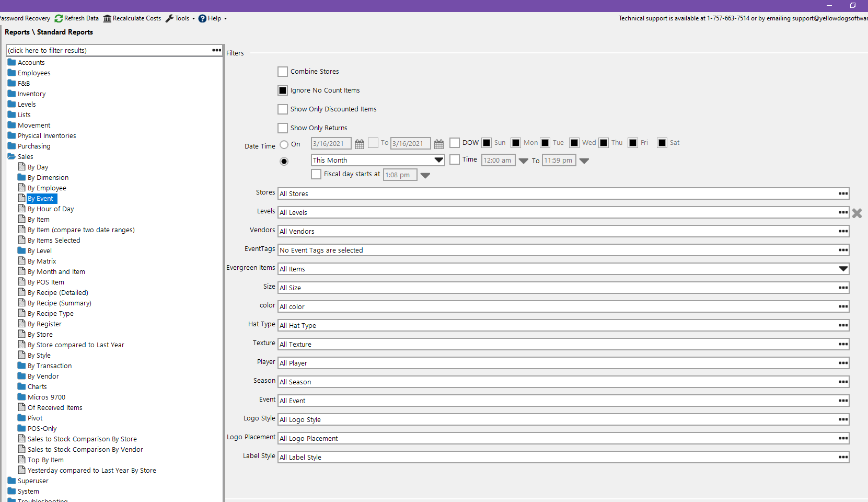Open the Evergreen Items dropdown
Screen dimensions: 868x502
843,269
